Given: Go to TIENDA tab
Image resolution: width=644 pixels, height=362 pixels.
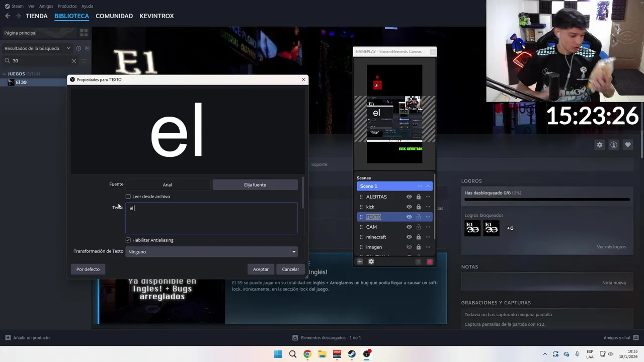Looking at the screenshot, I should click(x=37, y=16).
